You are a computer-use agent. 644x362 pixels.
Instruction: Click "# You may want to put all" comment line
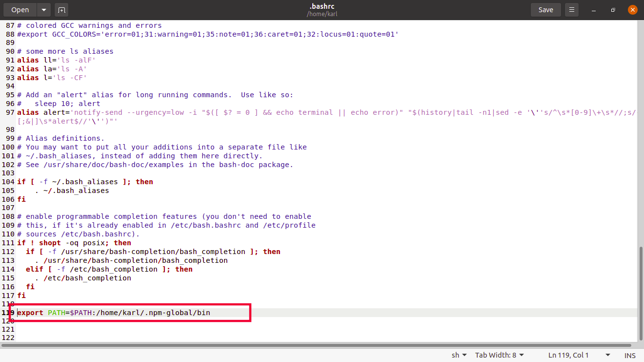pos(162,147)
